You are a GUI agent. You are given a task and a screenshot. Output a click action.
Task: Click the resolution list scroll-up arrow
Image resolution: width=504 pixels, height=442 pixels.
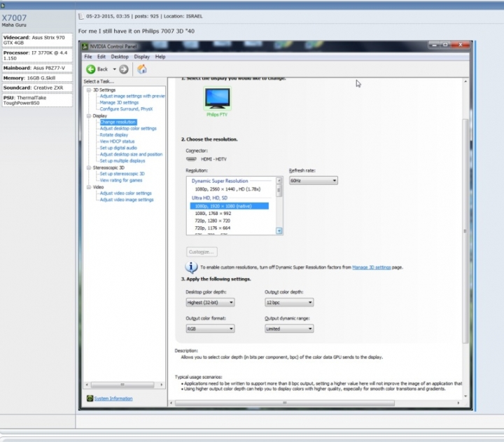point(279,181)
